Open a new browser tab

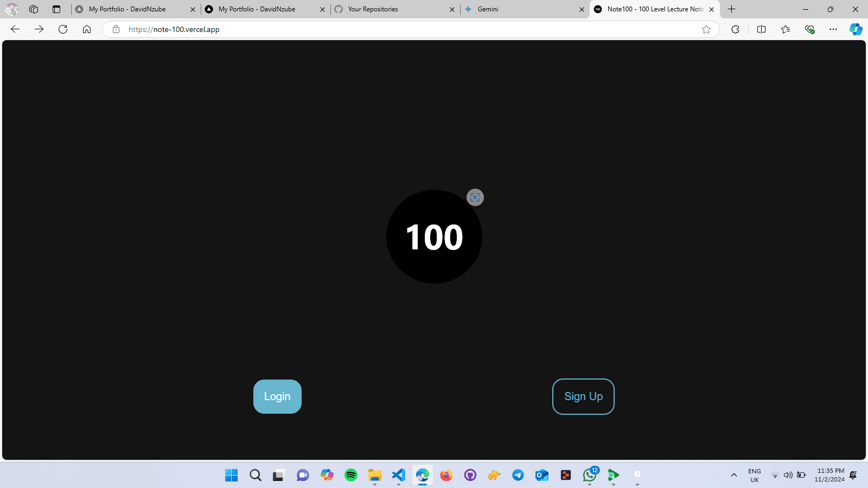click(x=731, y=9)
